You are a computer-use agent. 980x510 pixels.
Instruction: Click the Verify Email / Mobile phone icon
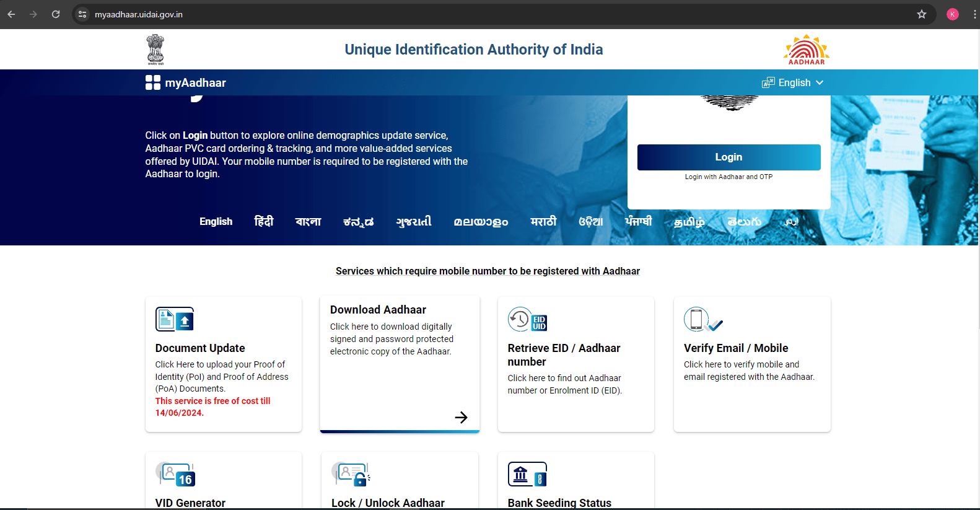coord(702,320)
